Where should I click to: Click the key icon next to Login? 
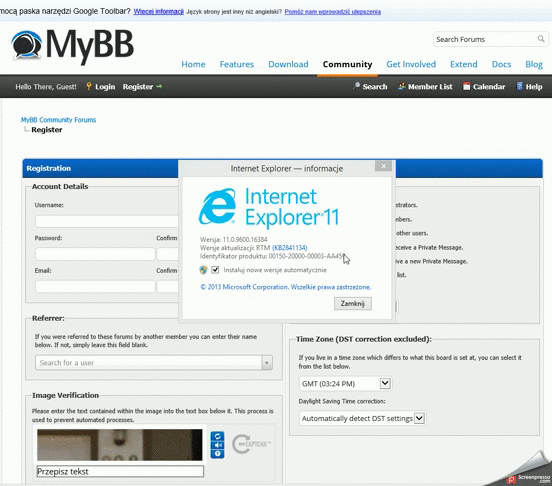(x=89, y=86)
